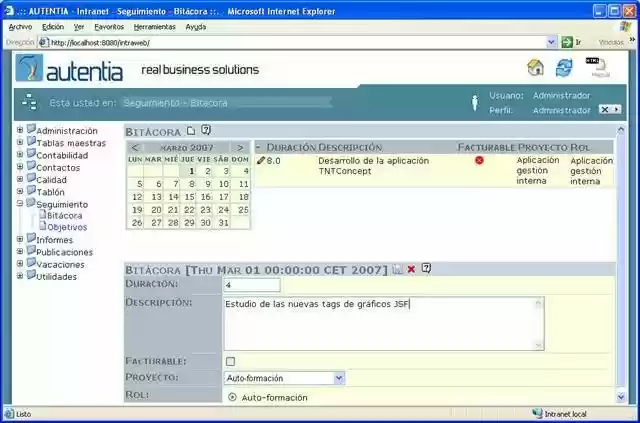Expand the Calidad tree node

[20, 179]
